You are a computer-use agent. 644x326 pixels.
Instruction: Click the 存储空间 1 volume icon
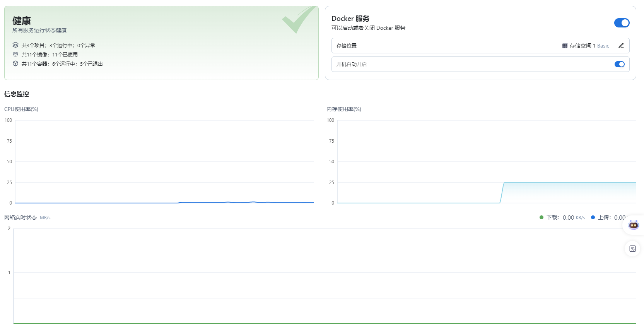coord(565,46)
